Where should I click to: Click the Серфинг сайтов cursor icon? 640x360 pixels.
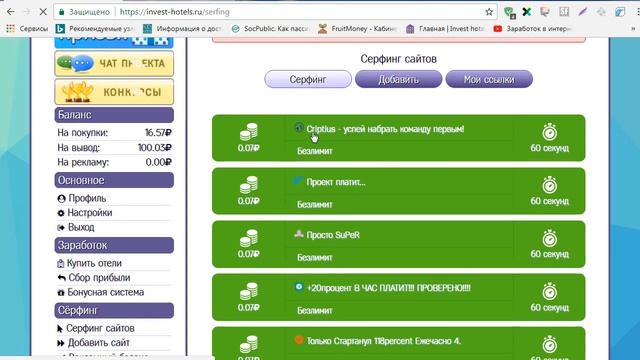point(60,329)
